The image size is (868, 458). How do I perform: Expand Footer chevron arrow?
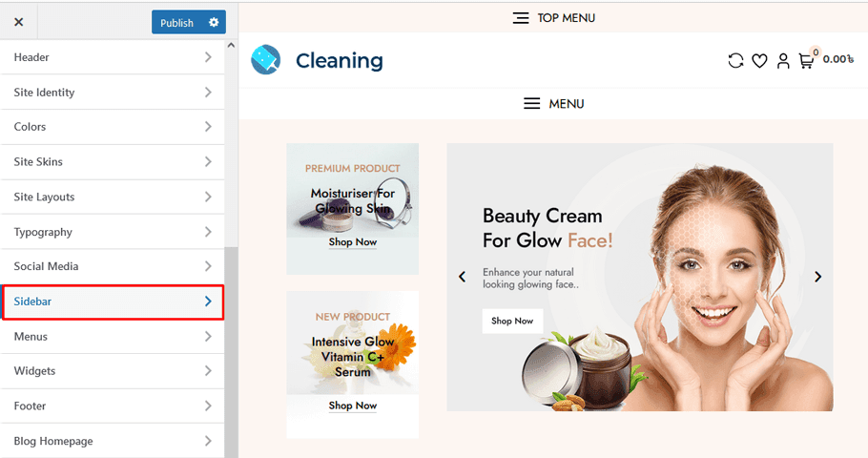208,406
